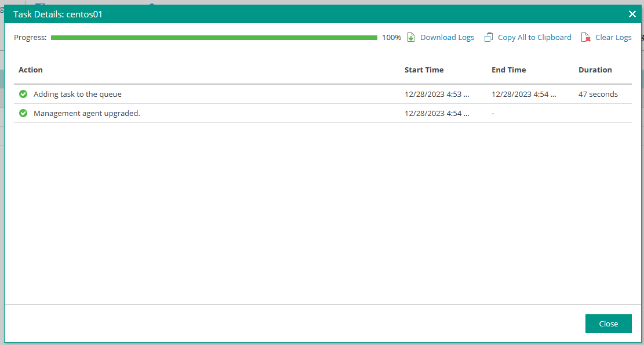Click green checkmark beside Adding task to the queue

click(x=23, y=94)
